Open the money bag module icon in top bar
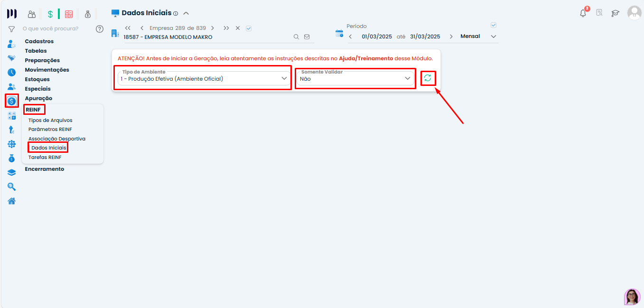This screenshot has height=308, width=644. pyautogui.click(x=88, y=14)
